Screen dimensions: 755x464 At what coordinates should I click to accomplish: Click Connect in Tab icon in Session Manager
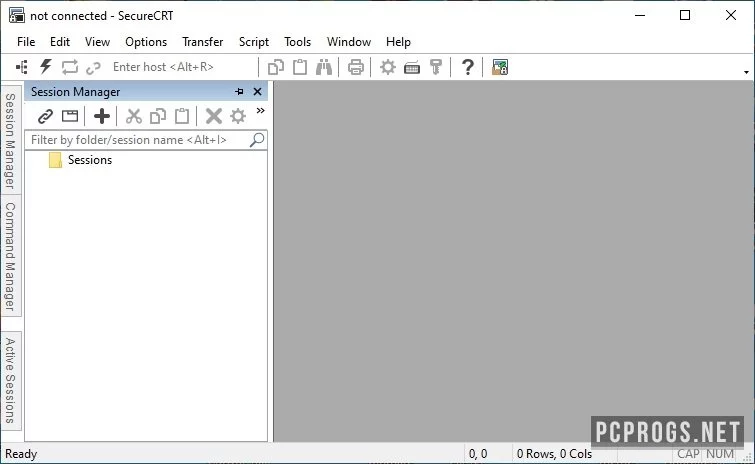point(70,116)
